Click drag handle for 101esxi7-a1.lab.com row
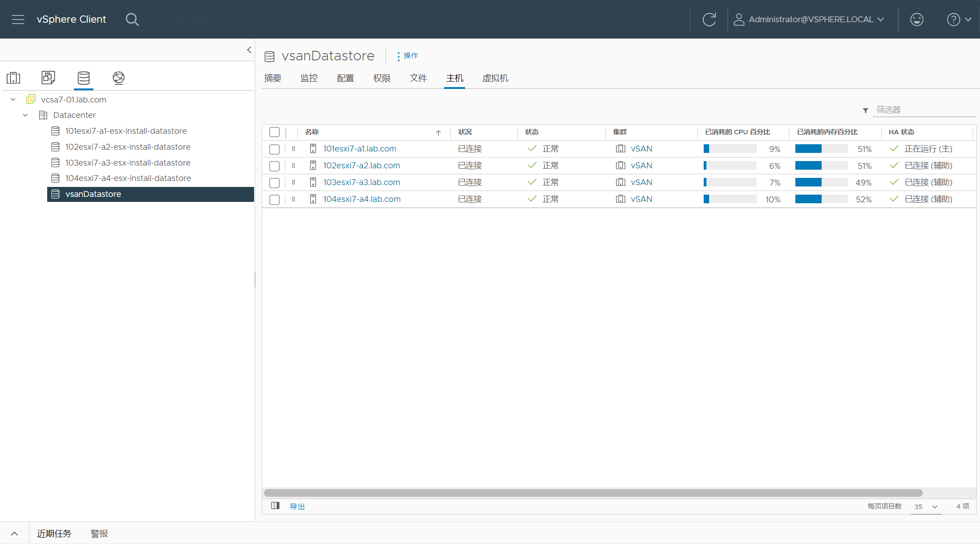Screen dimensions: 980x544 294,149
